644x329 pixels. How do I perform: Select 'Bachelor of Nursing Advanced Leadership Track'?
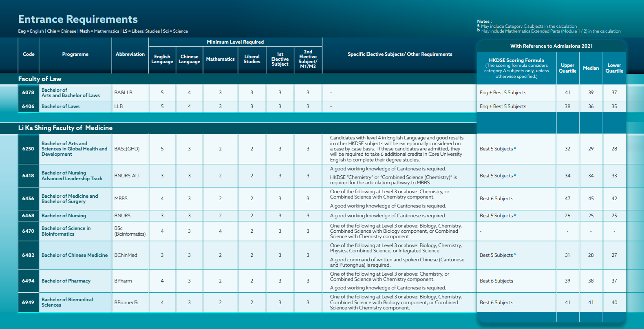pyautogui.click(x=72, y=176)
